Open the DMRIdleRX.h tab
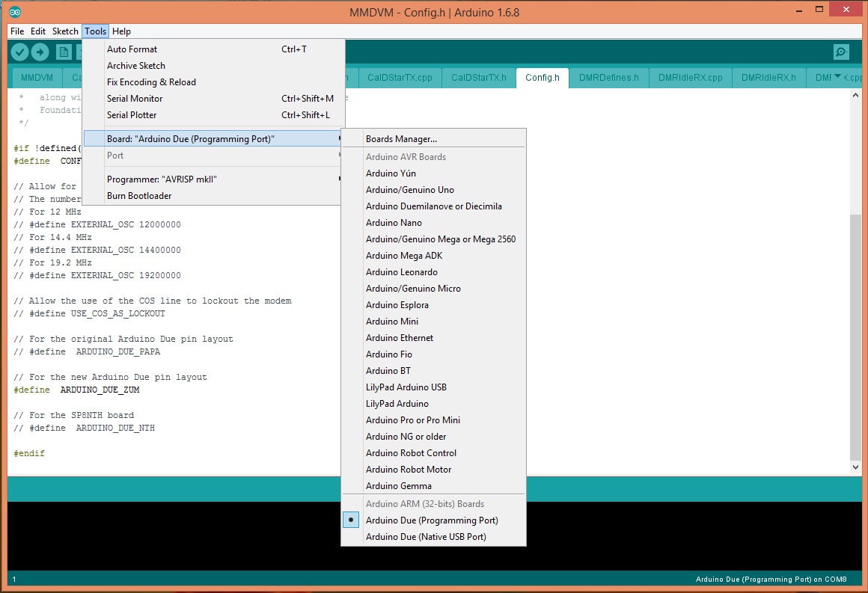Screen dimensions: 868x593 click(769, 78)
